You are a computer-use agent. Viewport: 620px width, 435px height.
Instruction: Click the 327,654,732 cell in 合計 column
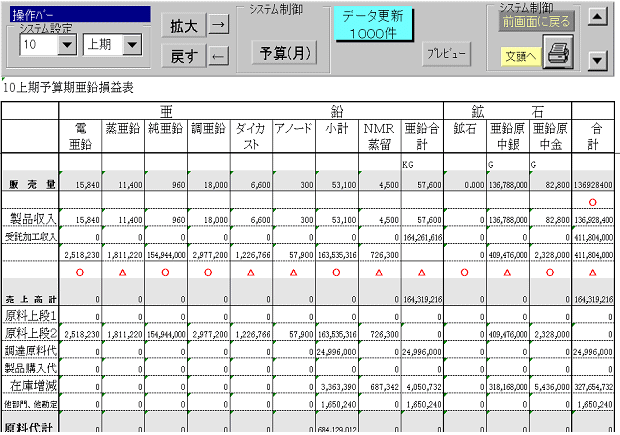(x=593, y=387)
